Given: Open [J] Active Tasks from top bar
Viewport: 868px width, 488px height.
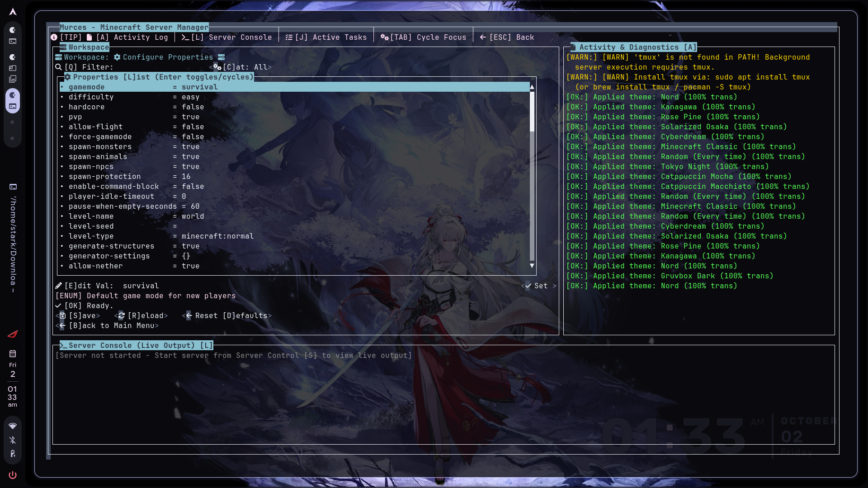Looking at the screenshot, I should coord(326,38).
